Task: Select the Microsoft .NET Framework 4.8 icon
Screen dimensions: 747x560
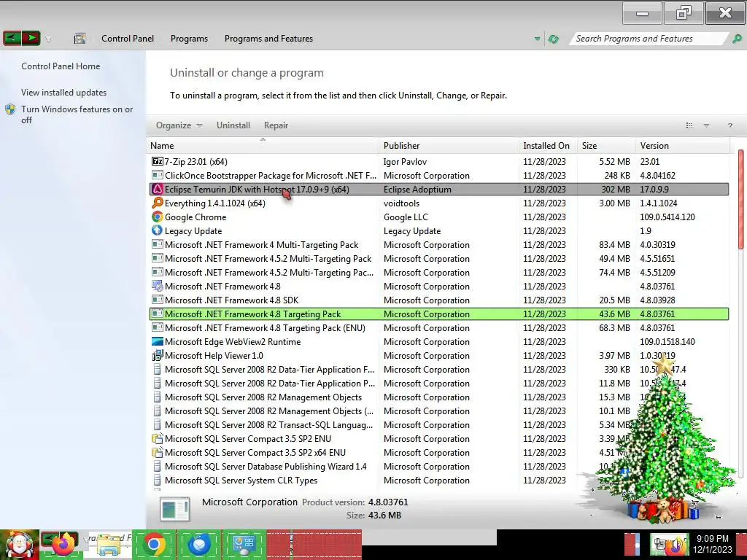Action: [158, 286]
